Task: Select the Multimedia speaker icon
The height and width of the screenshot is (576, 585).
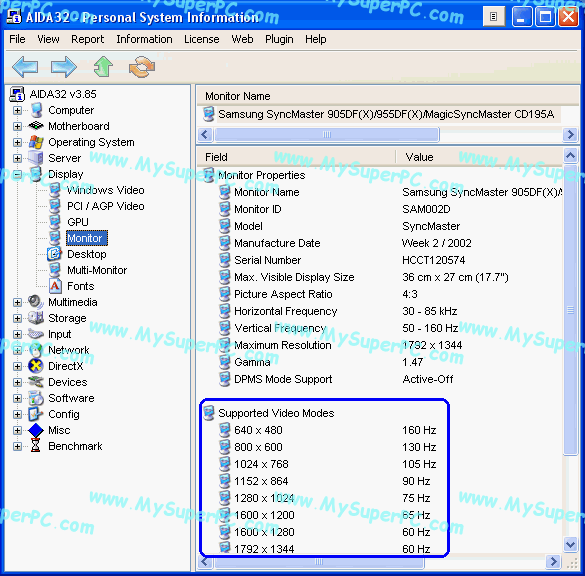Action: click(x=36, y=302)
